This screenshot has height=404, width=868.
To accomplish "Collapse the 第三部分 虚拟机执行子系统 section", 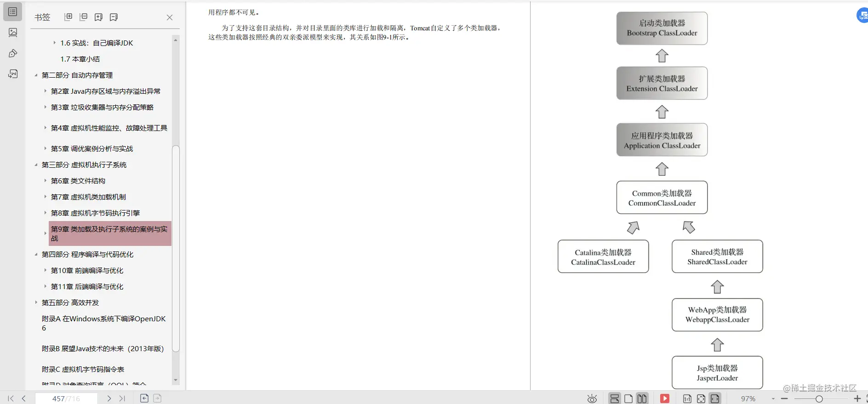I will (x=36, y=165).
